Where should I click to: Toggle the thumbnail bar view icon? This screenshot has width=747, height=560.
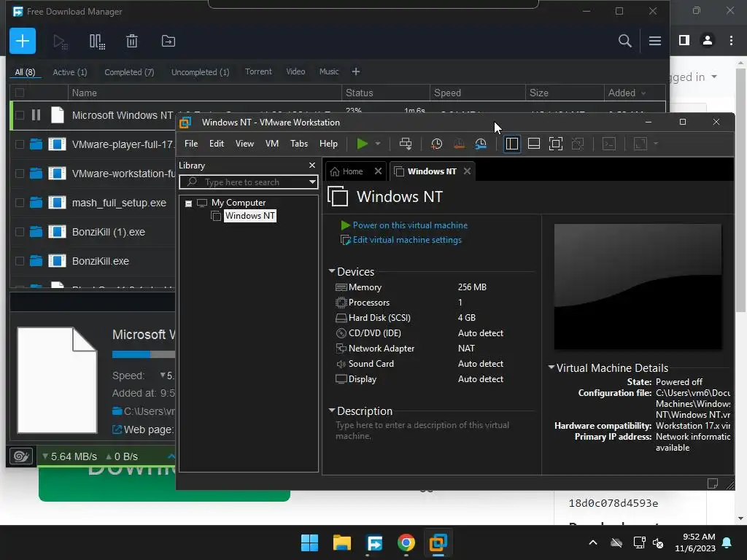click(533, 144)
